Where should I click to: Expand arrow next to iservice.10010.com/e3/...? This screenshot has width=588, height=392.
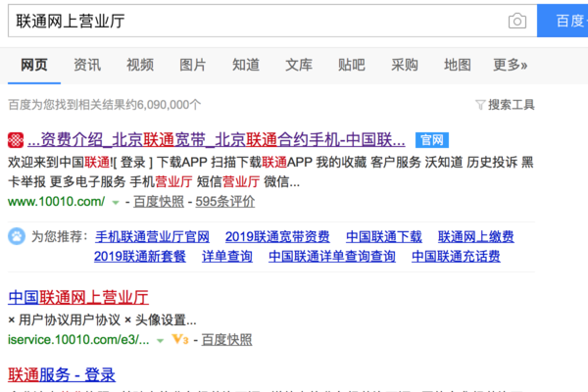160,341
